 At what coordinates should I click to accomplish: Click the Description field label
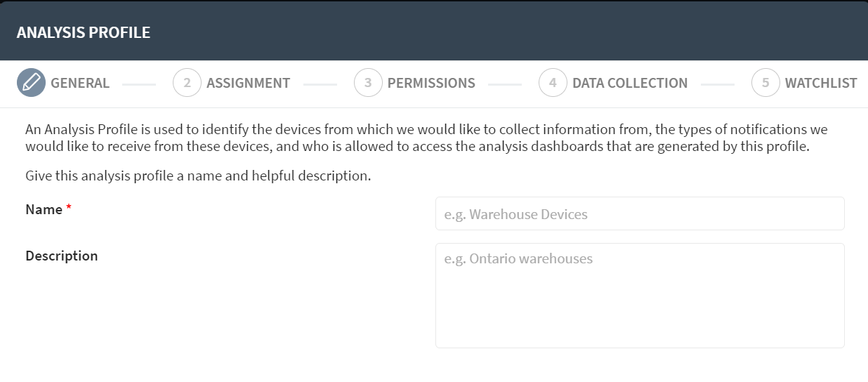62,256
